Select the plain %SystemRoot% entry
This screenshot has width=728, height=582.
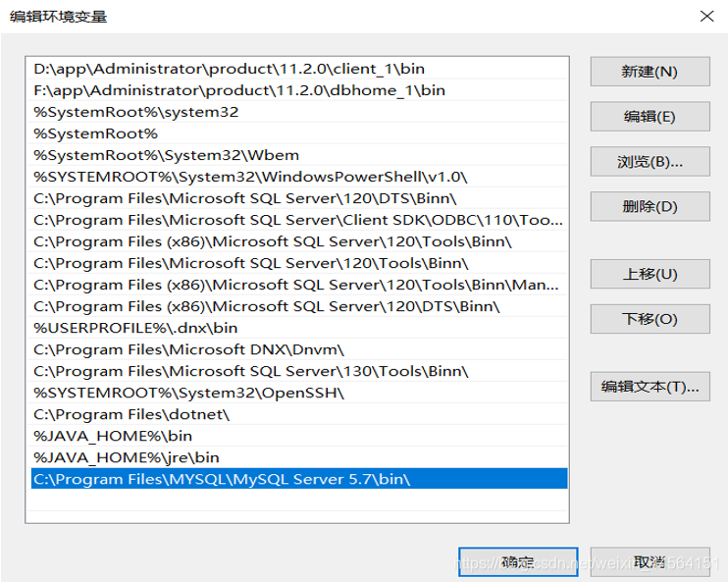[x=299, y=133]
